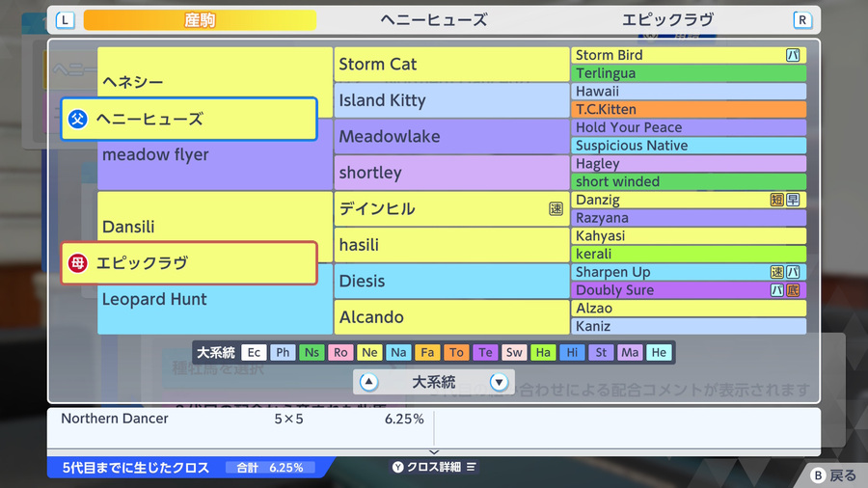The width and height of the screenshot is (868, 488).
Task: Click the Y button cross details icon
Action: (x=398, y=467)
